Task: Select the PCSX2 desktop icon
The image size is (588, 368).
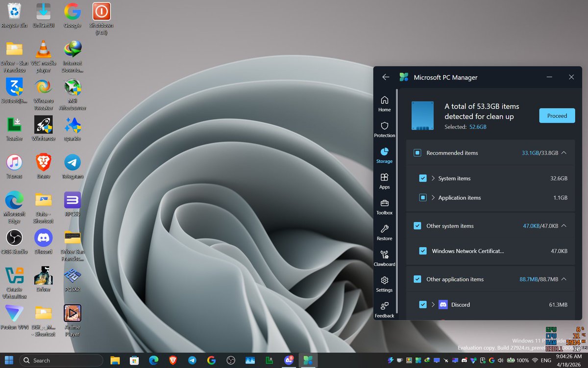Action: 73,280
